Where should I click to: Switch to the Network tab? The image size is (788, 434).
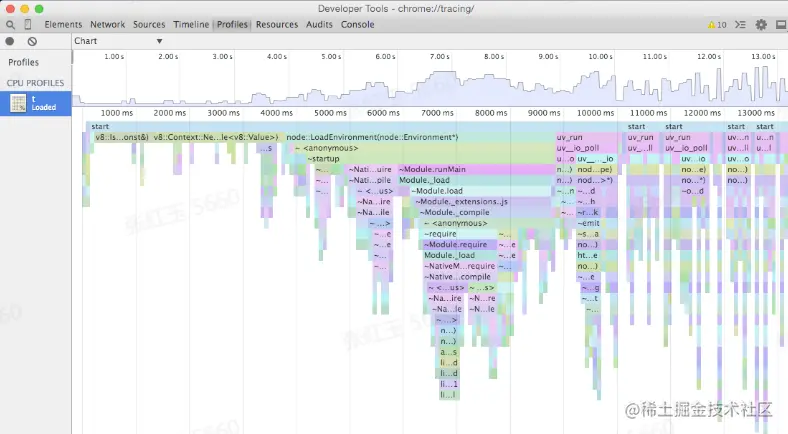[x=108, y=25]
